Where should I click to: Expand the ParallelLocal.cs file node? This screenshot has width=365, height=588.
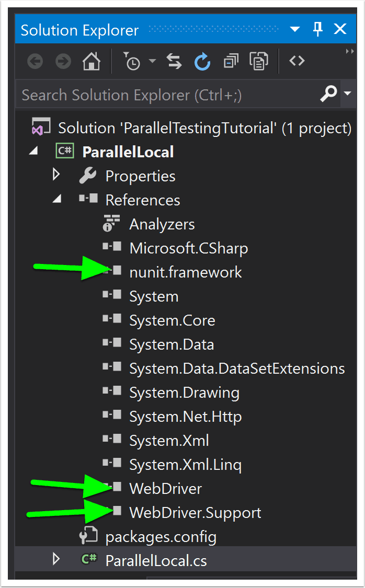(x=56, y=559)
